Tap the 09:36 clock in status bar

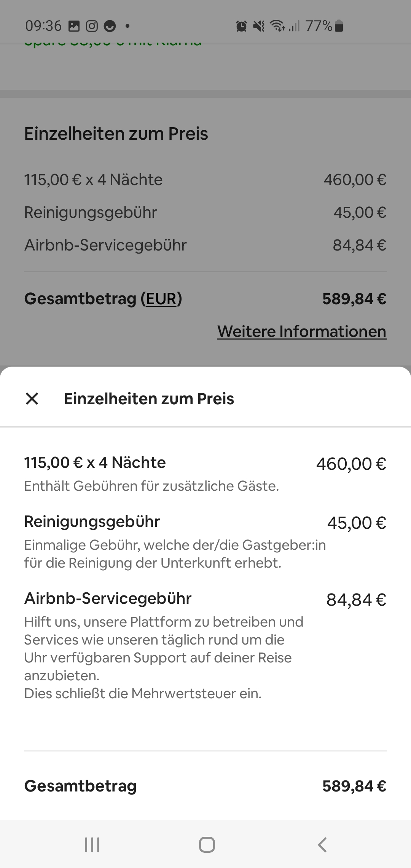click(43, 26)
